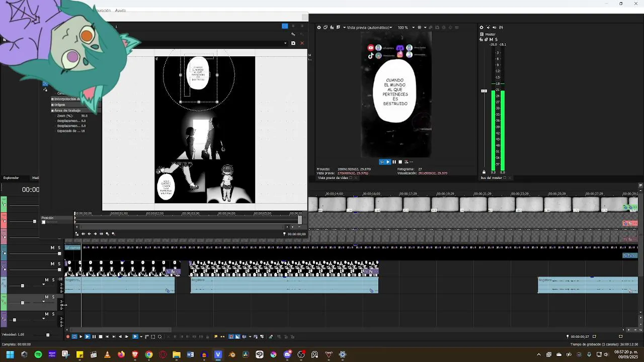Adjust Velocidad playback rate slider
Viewport: 644px width, 362px height.
[x=48, y=335]
